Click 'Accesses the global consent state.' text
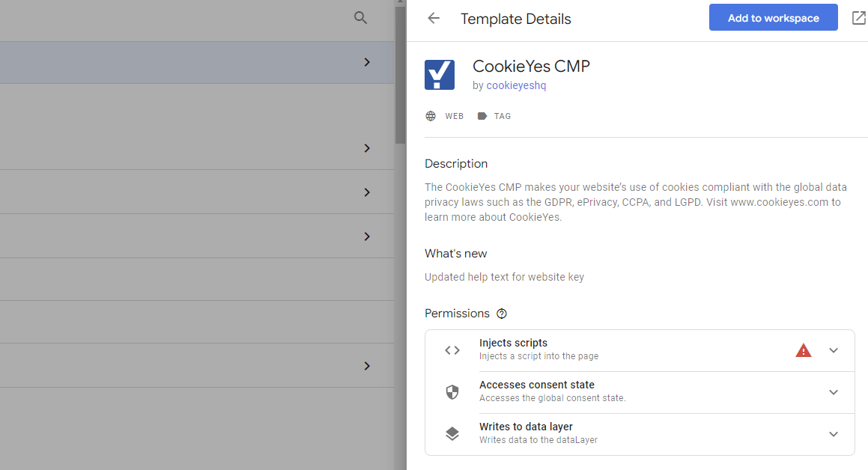The width and height of the screenshot is (868, 470). click(x=553, y=398)
